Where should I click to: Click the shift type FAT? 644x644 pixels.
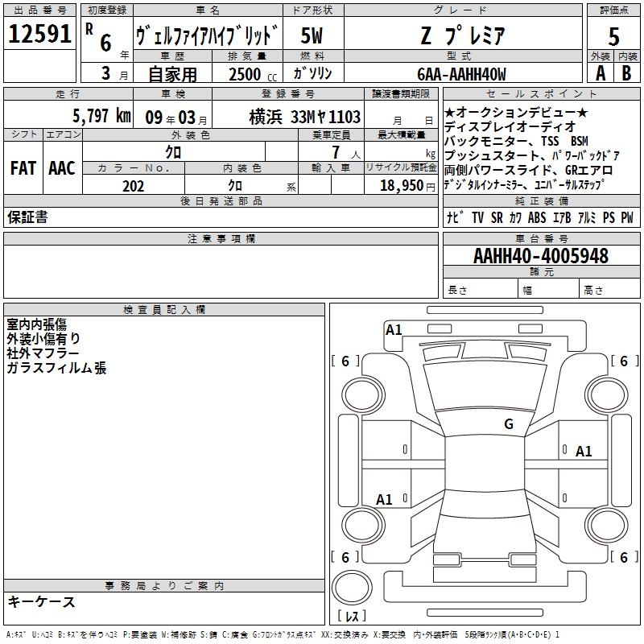pos(23,168)
